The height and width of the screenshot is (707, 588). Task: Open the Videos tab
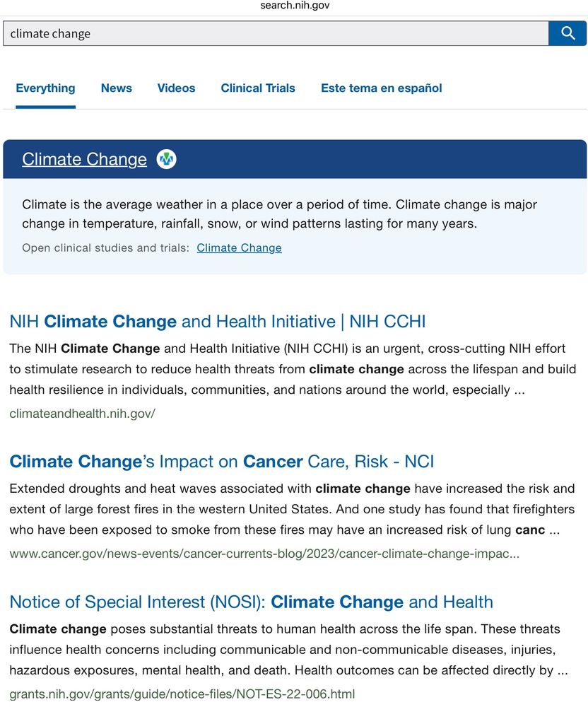[x=176, y=88]
